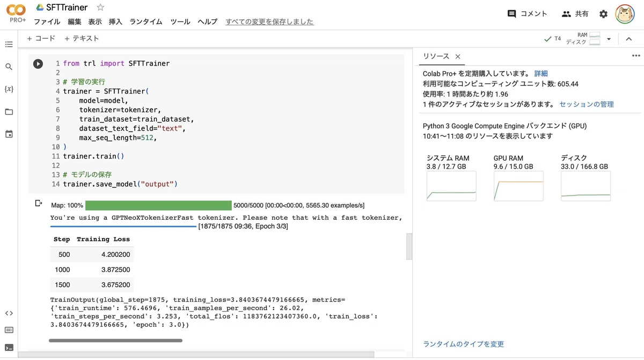This screenshot has width=644, height=360.
Task: Click ランタイムのタイプを変更 link
Action: 464,344
